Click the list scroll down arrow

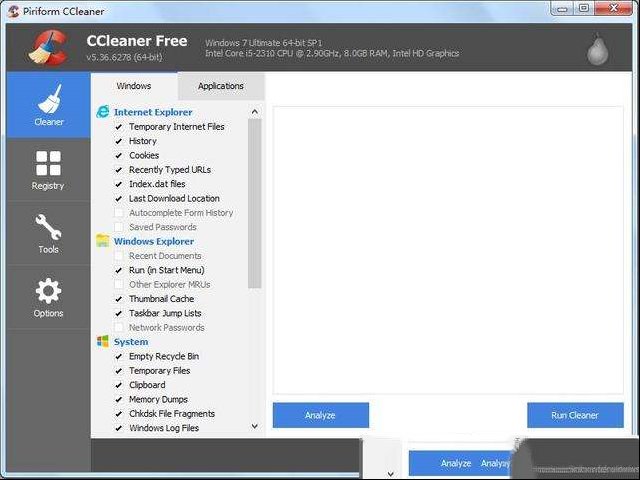(x=255, y=427)
